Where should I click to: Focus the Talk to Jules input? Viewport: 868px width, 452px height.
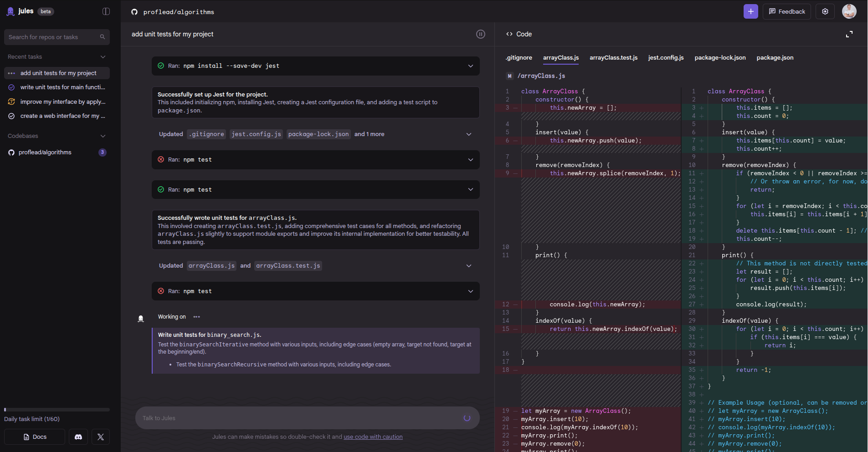[x=308, y=418]
